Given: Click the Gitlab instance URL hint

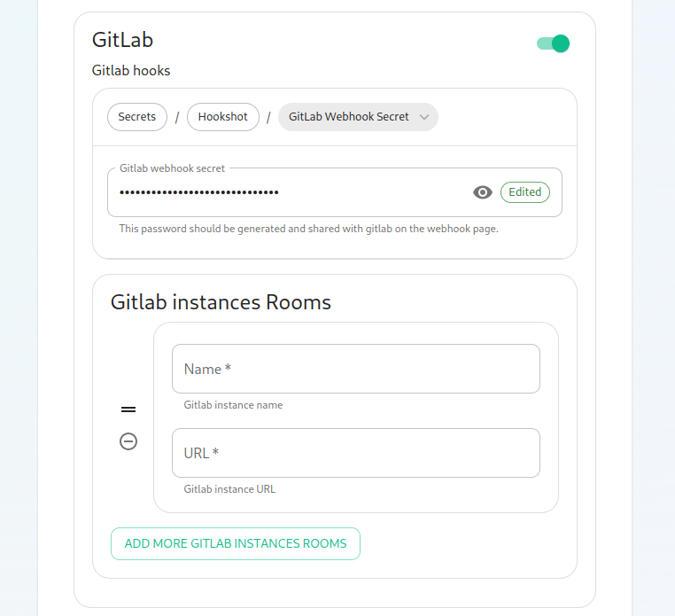Looking at the screenshot, I should click(x=229, y=489).
